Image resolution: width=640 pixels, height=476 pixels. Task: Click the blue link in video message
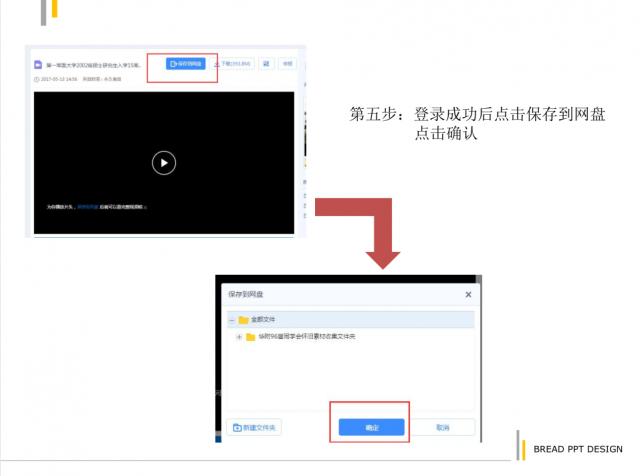point(88,207)
